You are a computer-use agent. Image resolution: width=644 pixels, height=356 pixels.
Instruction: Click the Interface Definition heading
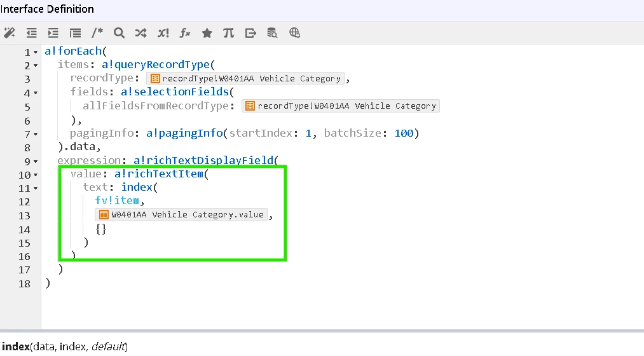[47, 9]
